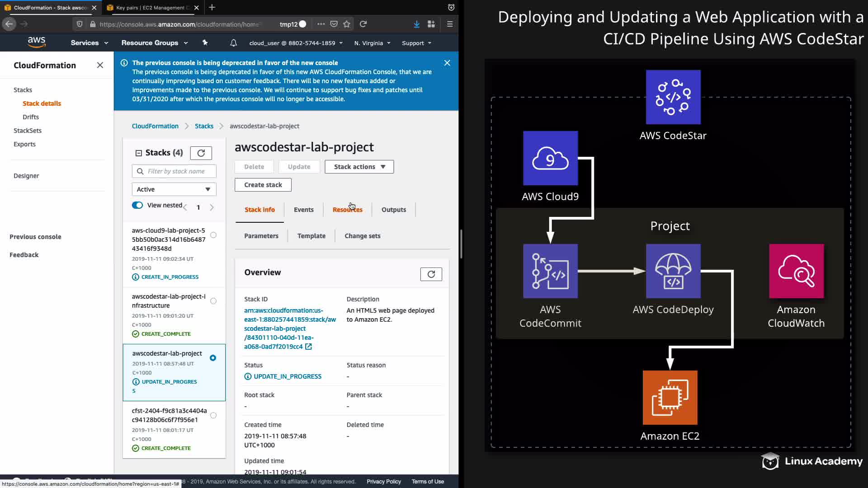The height and width of the screenshot is (488, 868).
Task: Open the Services menu
Action: coord(89,43)
